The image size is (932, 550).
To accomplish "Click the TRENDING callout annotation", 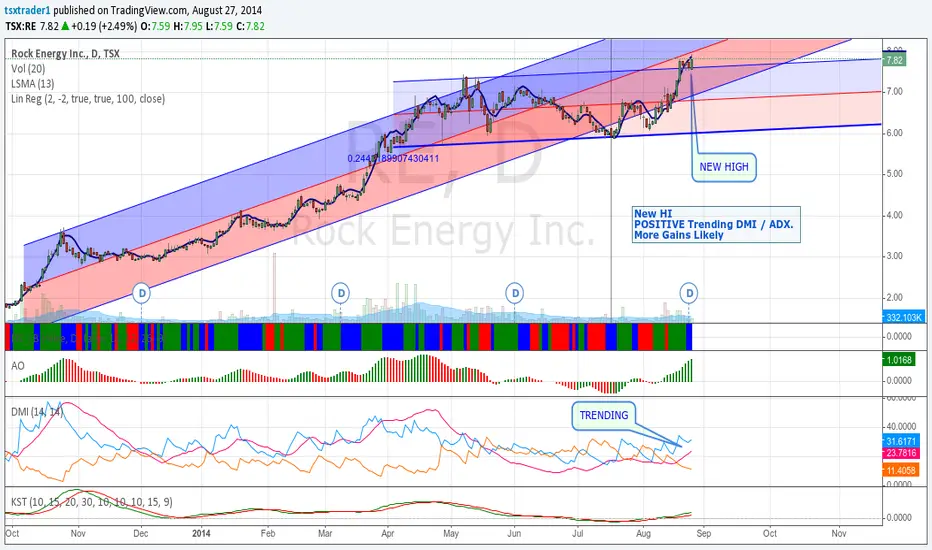I will (x=603, y=415).
